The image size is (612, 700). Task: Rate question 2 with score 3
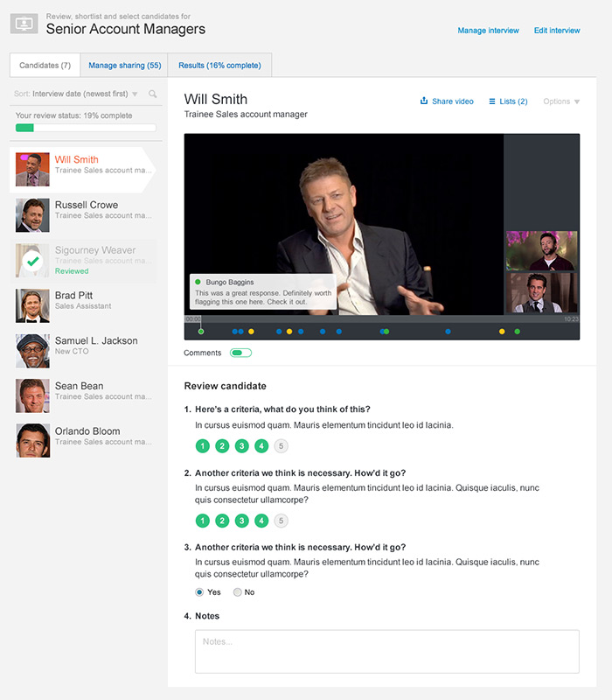coord(242,521)
